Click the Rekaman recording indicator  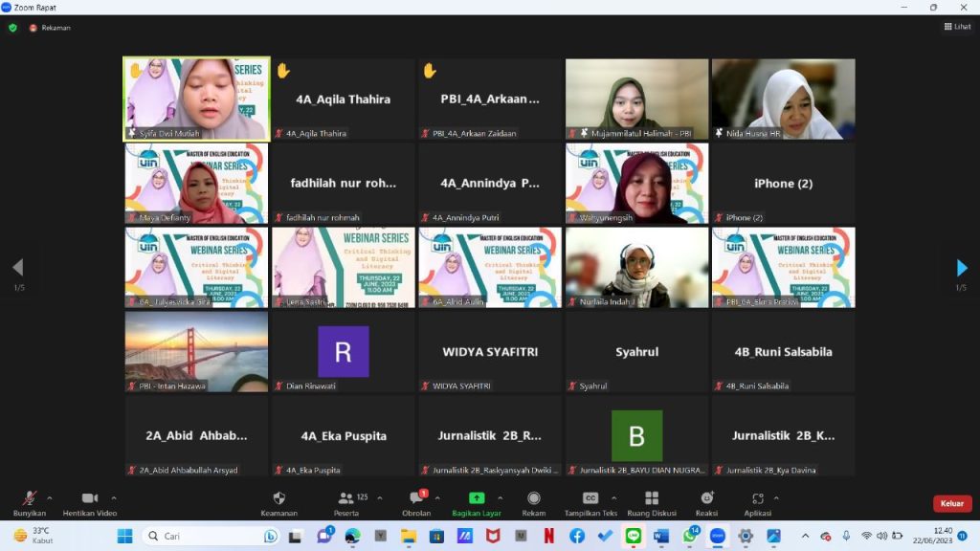[x=50, y=28]
